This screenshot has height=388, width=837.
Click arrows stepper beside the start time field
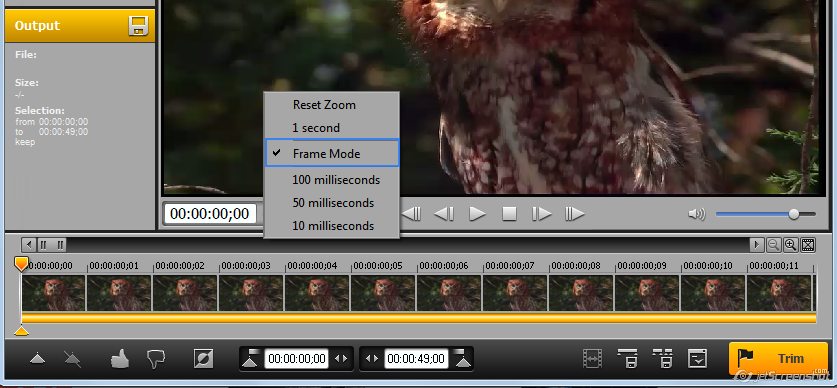[x=341, y=359]
